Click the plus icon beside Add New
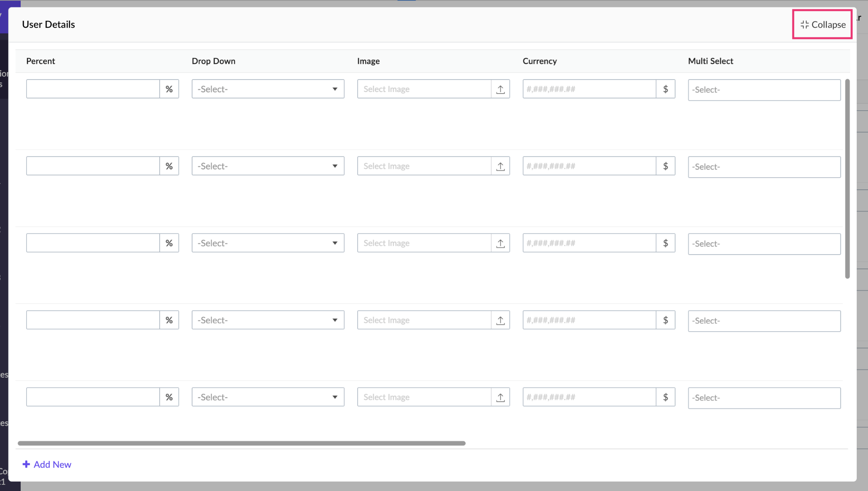The image size is (868, 491). 26,464
